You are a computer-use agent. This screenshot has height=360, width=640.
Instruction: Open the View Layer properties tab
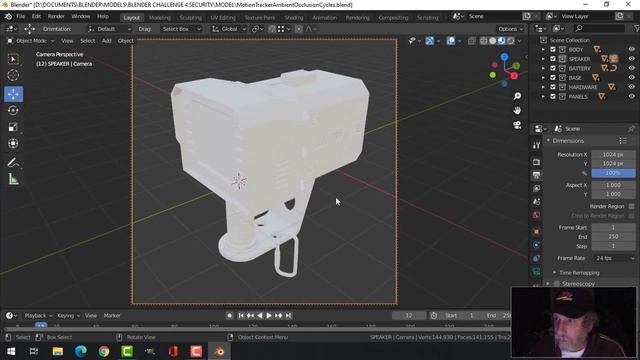536,188
